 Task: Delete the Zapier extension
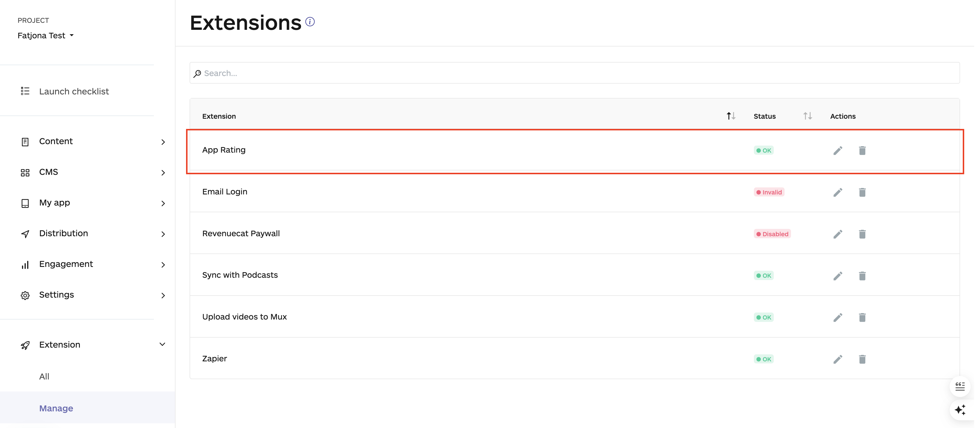pyautogui.click(x=862, y=359)
